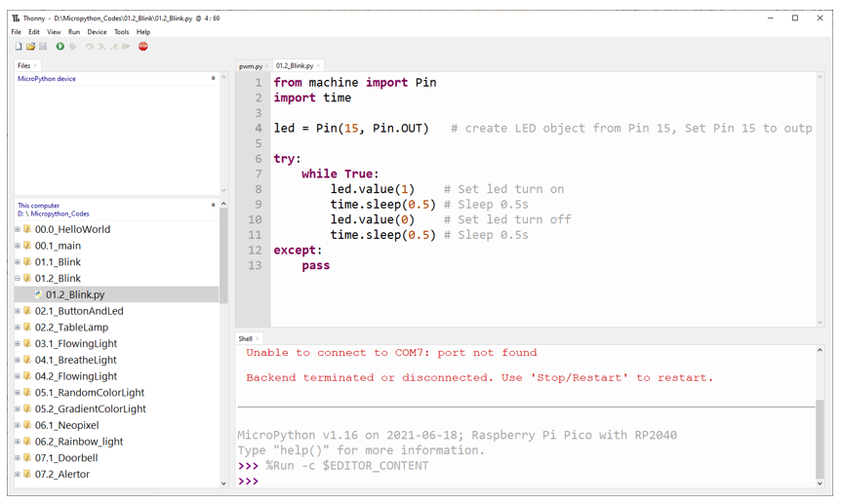Screen dimensions: 842x504
Task: Click the folder icon of 02.1_ButtonAndLed
Action: pyautogui.click(x=27, y=311)
